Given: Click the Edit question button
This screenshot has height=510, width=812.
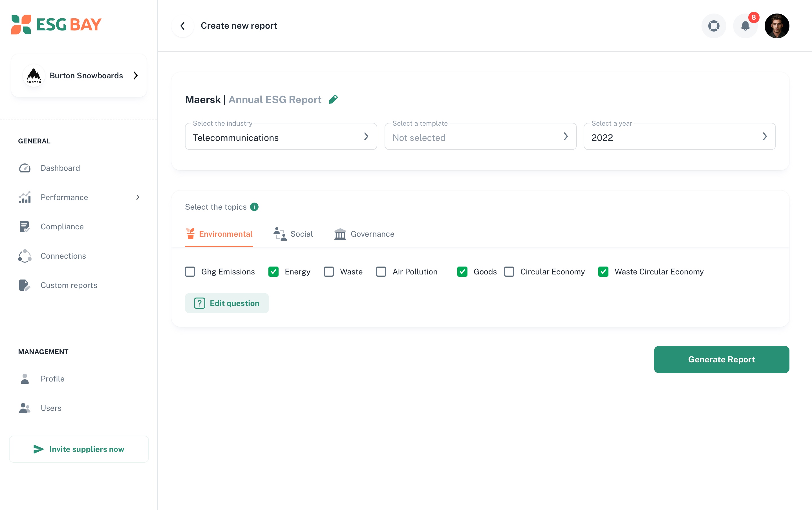Looking at the screenshot, I should 227,303.
